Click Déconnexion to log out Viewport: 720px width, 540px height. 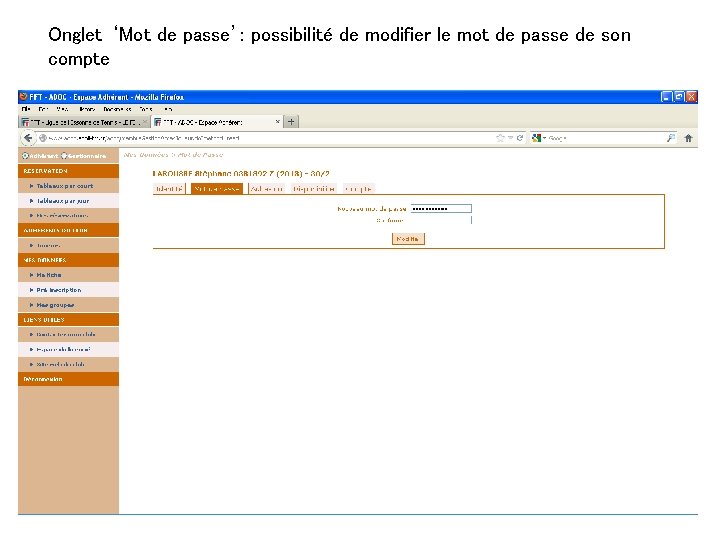pyautogui.click(x=43, y=379)
